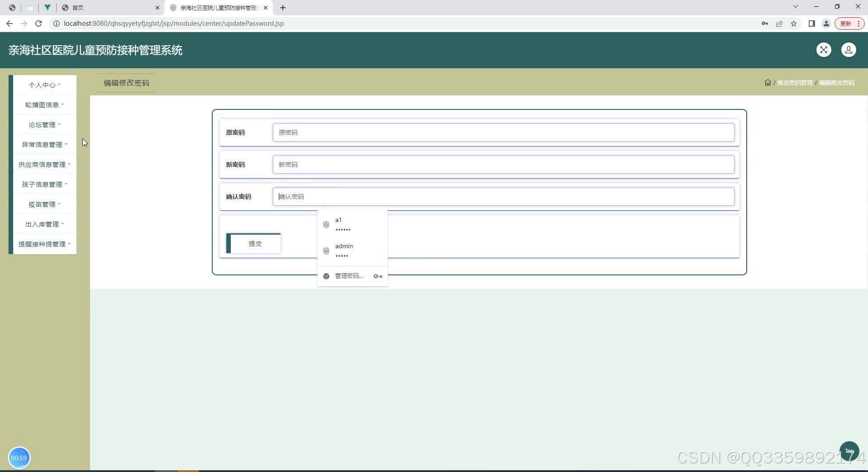Image resolution: width=868 pixels, height=472 pixels.
Task: Click the browser address bar URL
Action: 174,24
